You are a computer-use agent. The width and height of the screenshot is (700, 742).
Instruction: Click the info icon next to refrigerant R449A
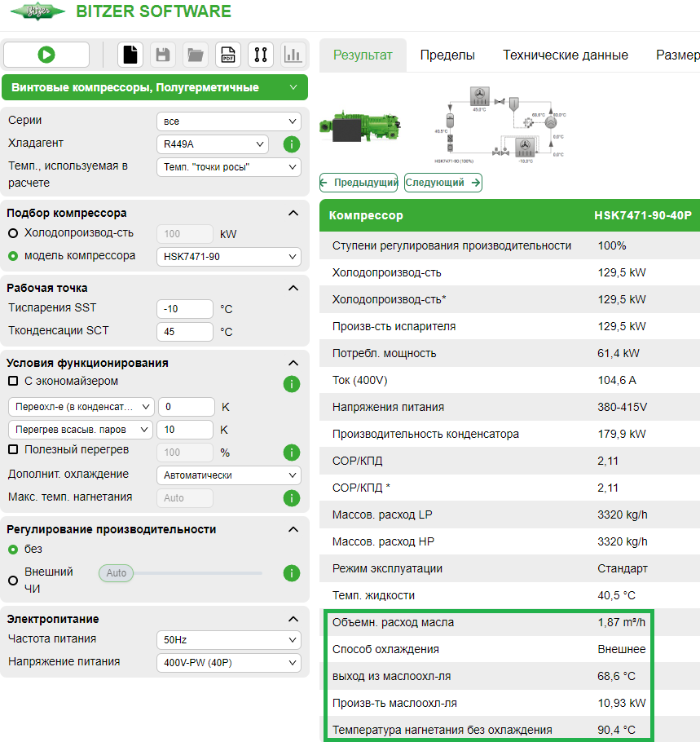pyautogui.click(x=292, y=144)
